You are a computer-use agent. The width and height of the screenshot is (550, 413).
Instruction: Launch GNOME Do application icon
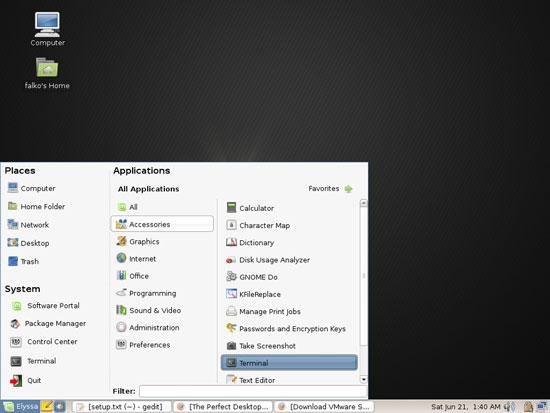(x=231, y=277)
